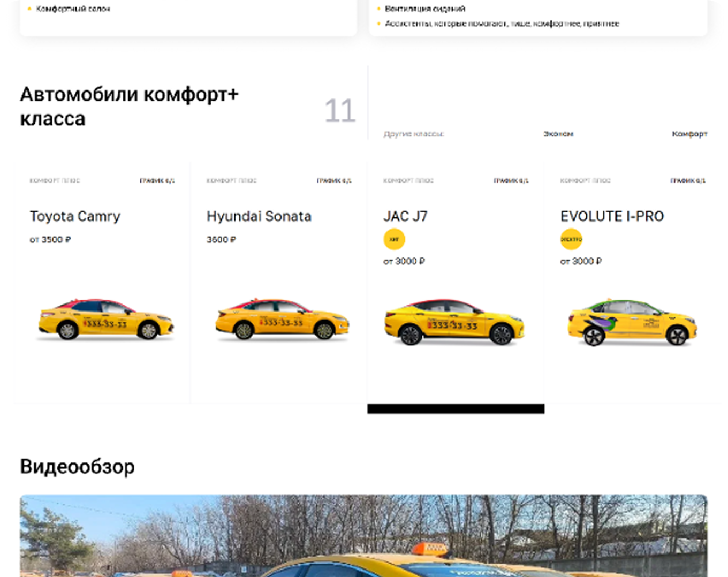
Task: Click the 'Комфортный салон' bullet text
Action: (73, 9)
